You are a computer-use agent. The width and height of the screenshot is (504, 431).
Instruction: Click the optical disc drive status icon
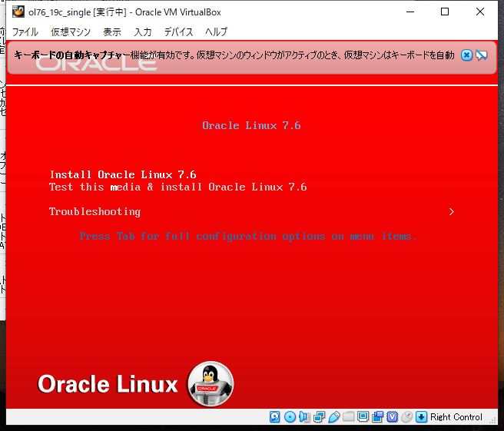290,417
